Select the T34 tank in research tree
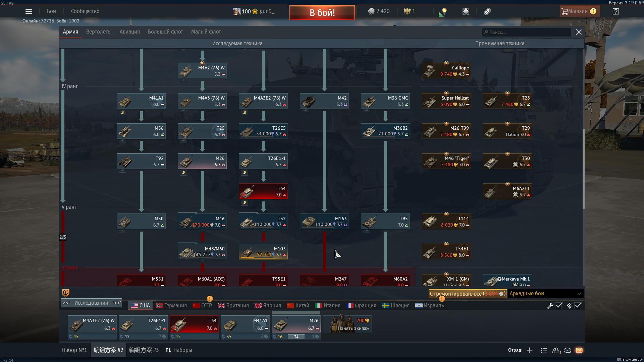Screen dimensions: 644x362 [x=263, y=191]
